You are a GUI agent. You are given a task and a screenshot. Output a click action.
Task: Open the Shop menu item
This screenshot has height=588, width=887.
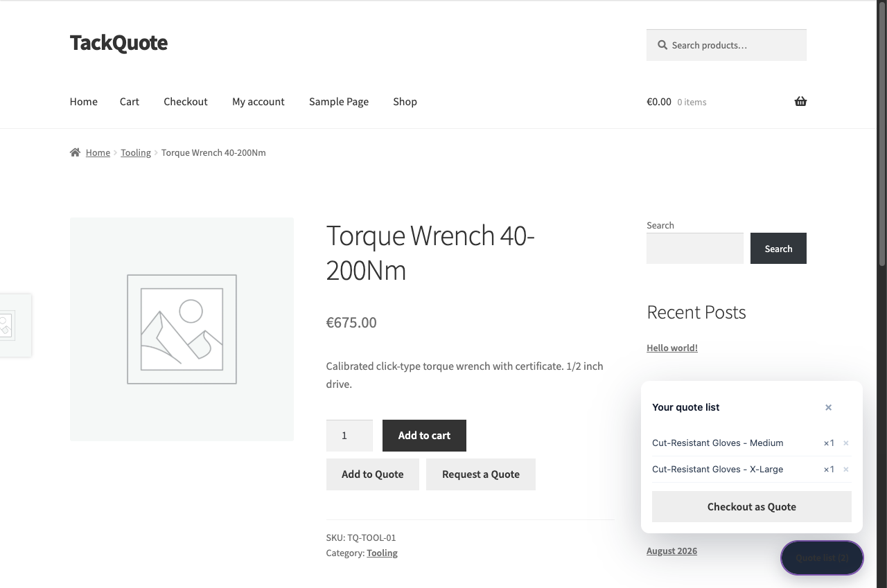[x=405, y=102]
